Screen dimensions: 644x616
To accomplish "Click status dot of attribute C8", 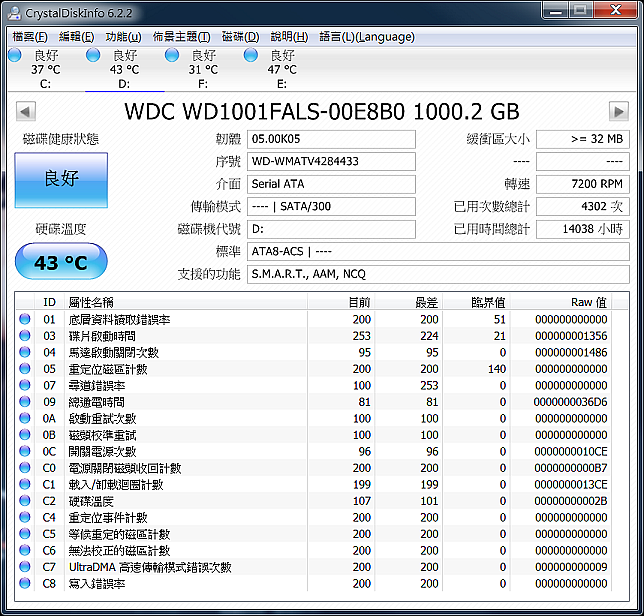I will [25, 583].
